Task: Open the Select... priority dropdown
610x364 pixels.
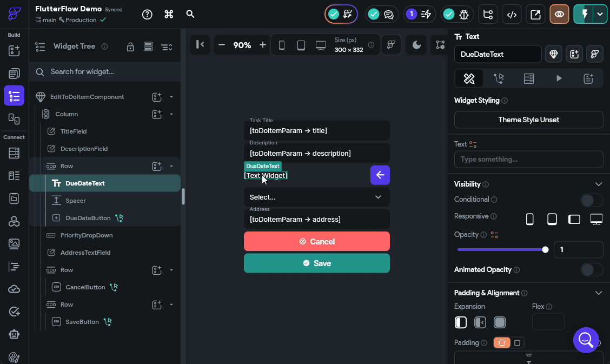Action: [x=317, y=197]
